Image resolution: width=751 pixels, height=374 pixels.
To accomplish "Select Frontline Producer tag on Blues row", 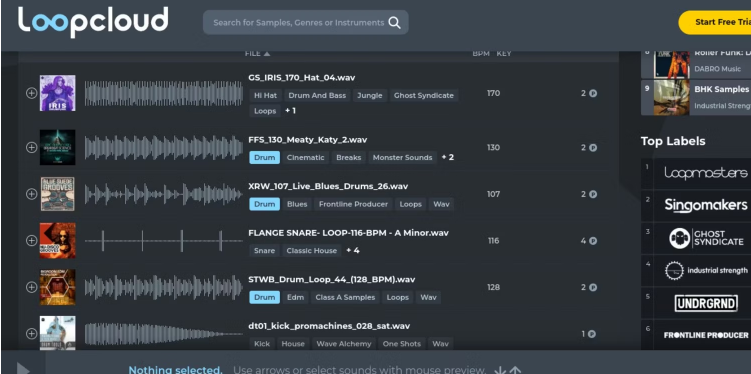I will click(353, 204).
